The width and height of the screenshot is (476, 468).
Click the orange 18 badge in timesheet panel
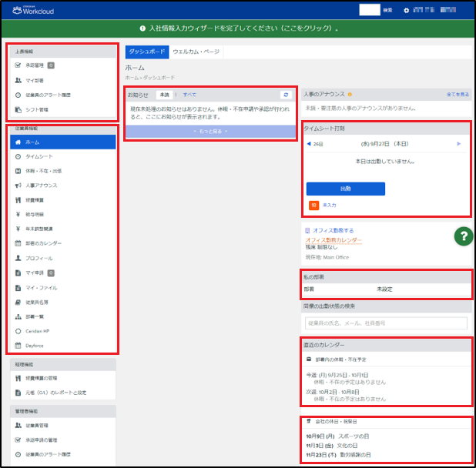tap(313, 206)
